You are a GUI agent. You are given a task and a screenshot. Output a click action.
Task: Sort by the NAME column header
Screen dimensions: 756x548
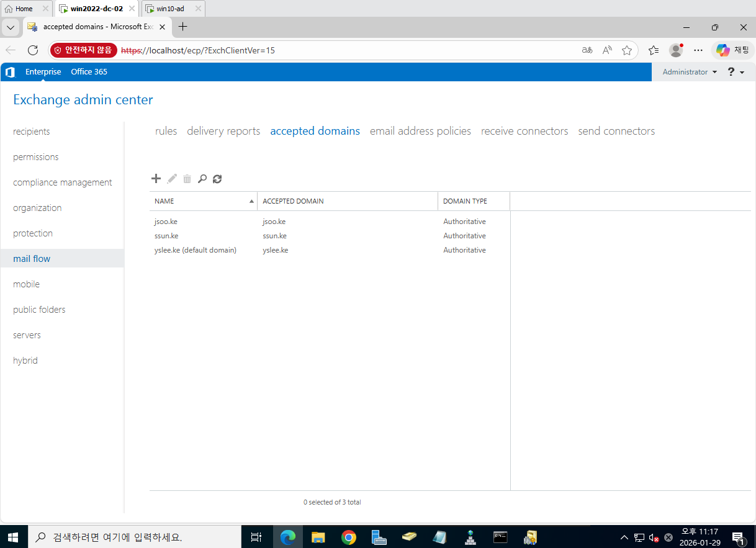(x=203, y=201)
